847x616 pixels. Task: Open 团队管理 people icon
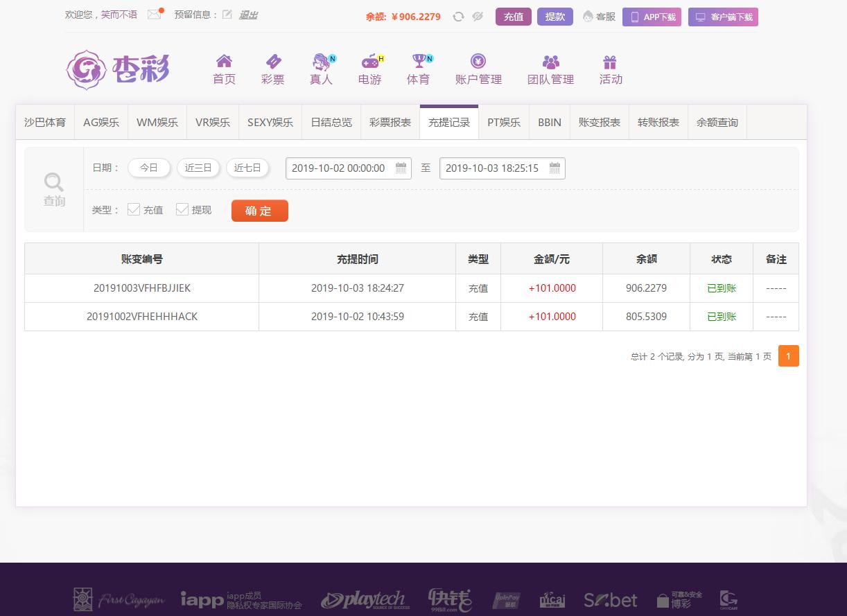pos(551,62)
